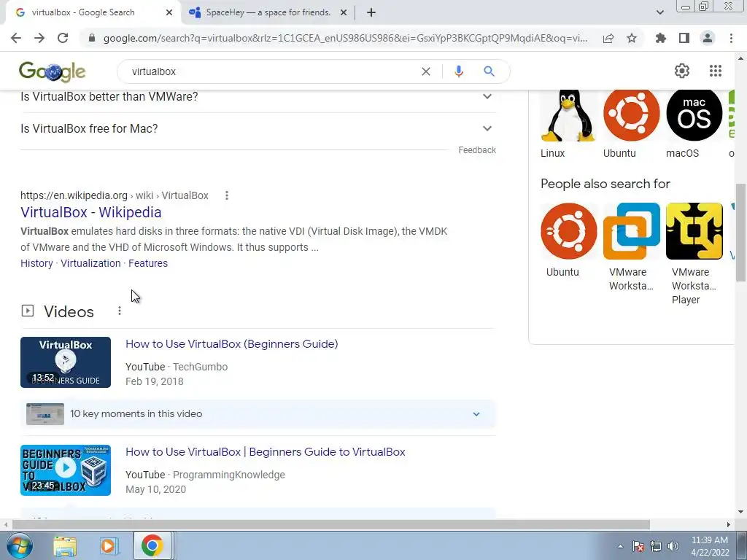Open How to Use VirtualBox (Beginners Guide)

coord(231,344)
